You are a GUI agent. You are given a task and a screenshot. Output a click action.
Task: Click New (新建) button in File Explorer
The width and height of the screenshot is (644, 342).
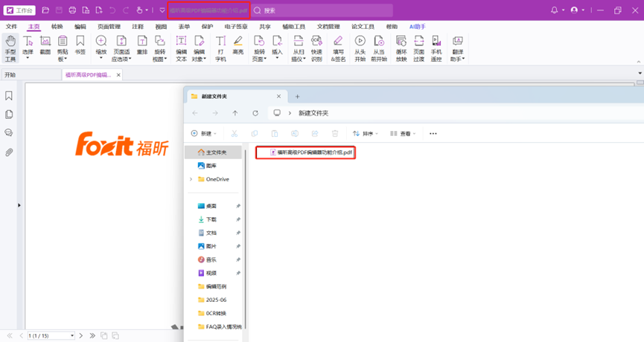click(204, 133)
